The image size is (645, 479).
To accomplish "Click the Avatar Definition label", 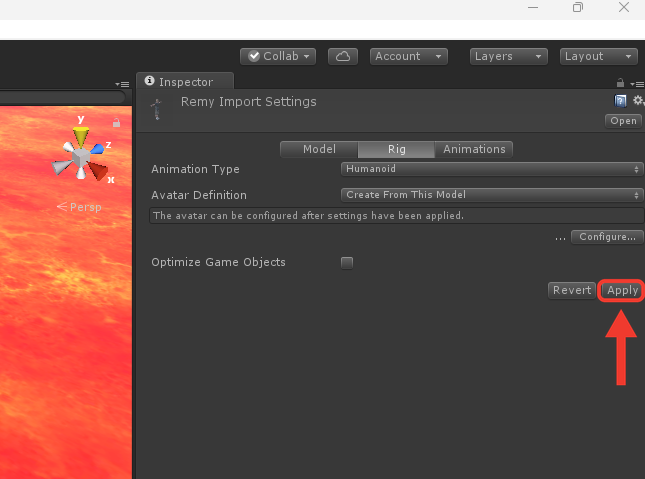I will tap(199, 195).
